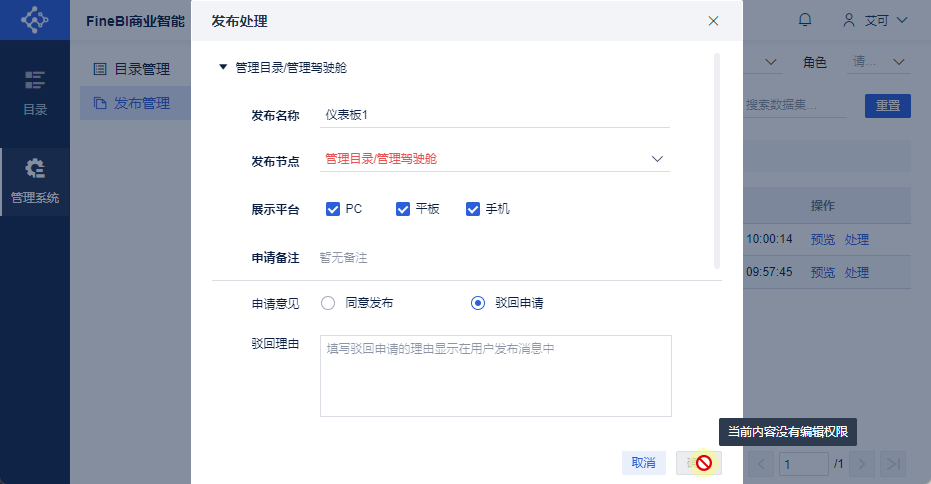Open the 角色 dropdown
This screenshot has height=484, width=931.
point(878,62)
